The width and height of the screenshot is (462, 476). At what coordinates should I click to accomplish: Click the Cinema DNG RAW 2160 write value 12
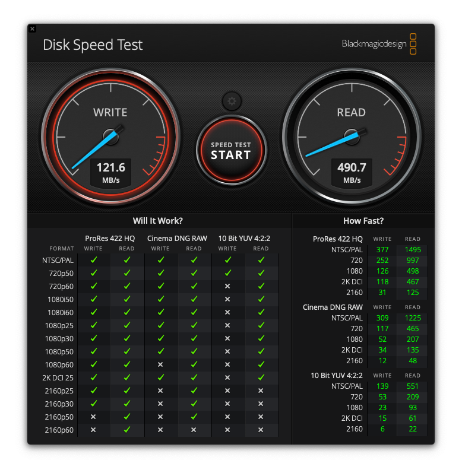coord(382,360)
